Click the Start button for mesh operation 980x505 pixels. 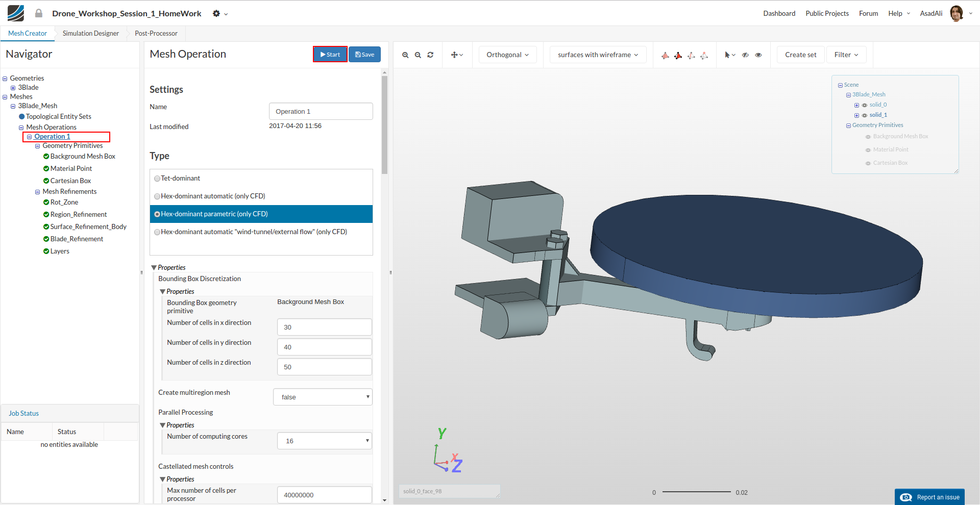(x=330, y=55)
